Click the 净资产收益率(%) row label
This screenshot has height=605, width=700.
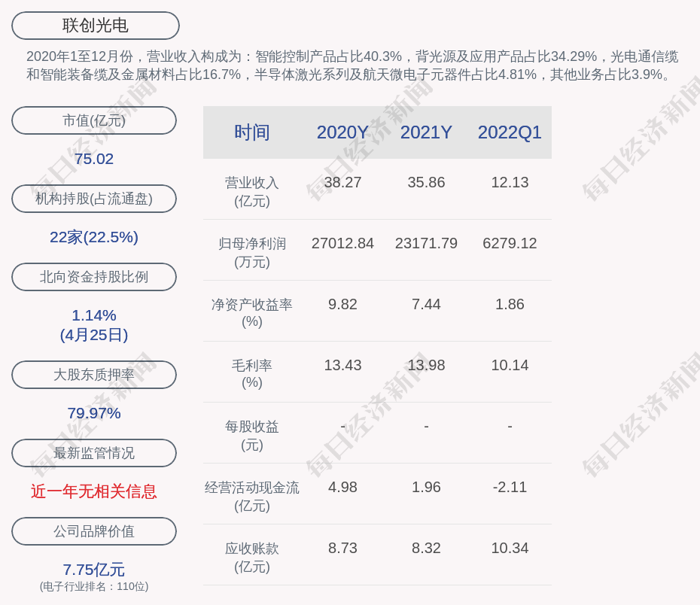pos(252,313)
